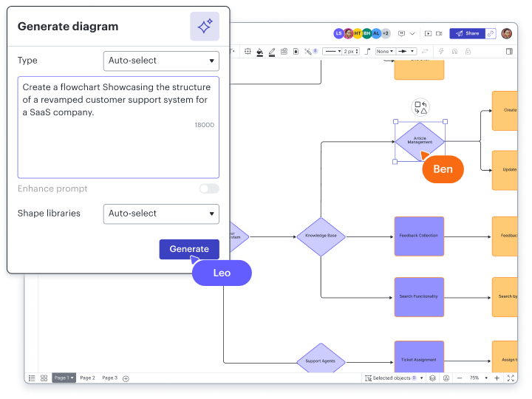Open the Type dropdown
Image resolution: width=532 pixels, height=399 pixels.
[x=161, y=61]
